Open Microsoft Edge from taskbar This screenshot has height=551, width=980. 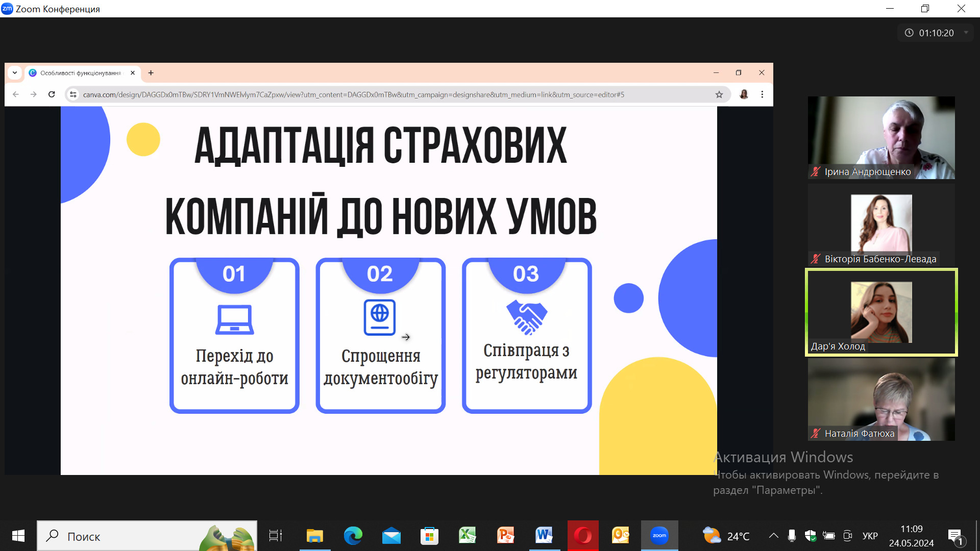pyautogui.click(x=353, y=536)
